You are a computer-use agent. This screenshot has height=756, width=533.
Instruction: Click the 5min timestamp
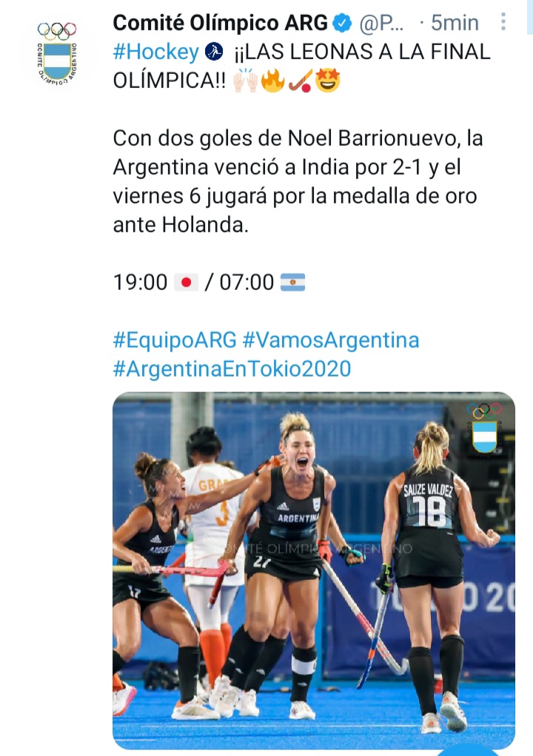[x=455, y=23]
